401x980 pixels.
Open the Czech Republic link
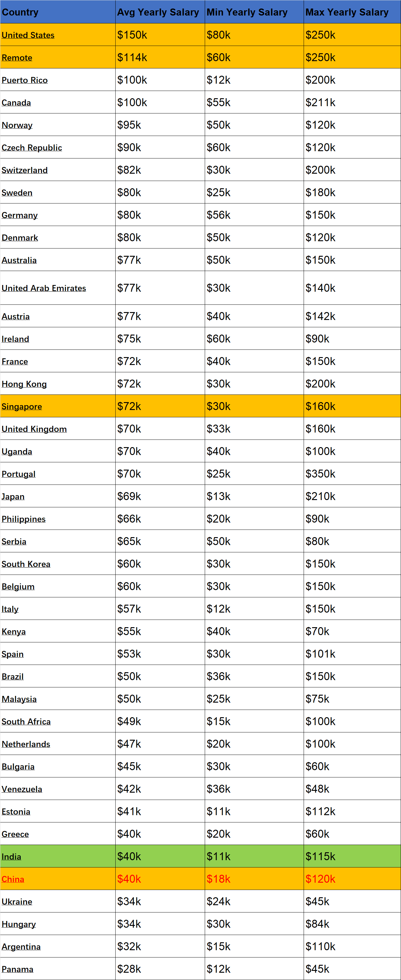point(32,148)
